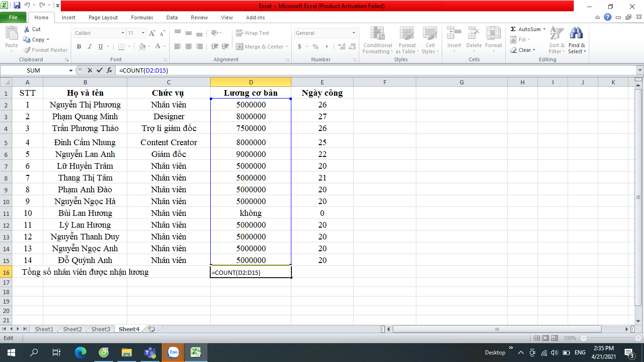Switch to the Insert ribbon tab
The image size is (644, 362).
[x=68, y=17]
